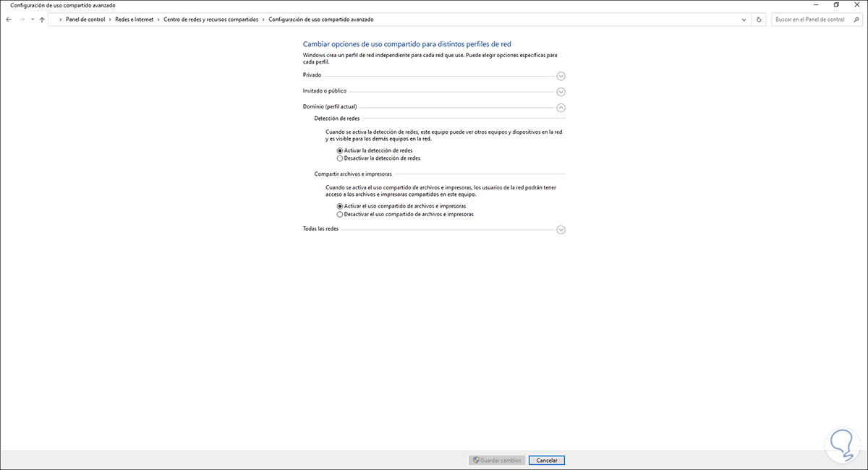
Task: Select Desactivar el uso compartido de archivos
Action: click(339, 213)
